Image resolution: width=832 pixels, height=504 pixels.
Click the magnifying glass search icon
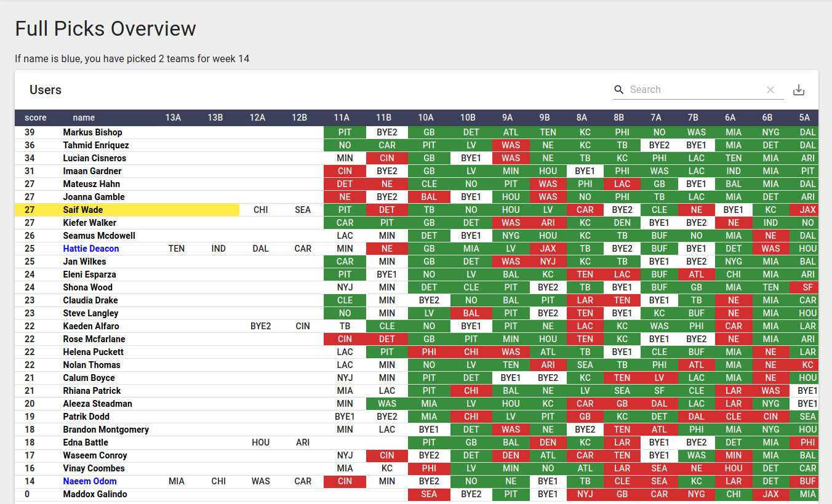619,90
